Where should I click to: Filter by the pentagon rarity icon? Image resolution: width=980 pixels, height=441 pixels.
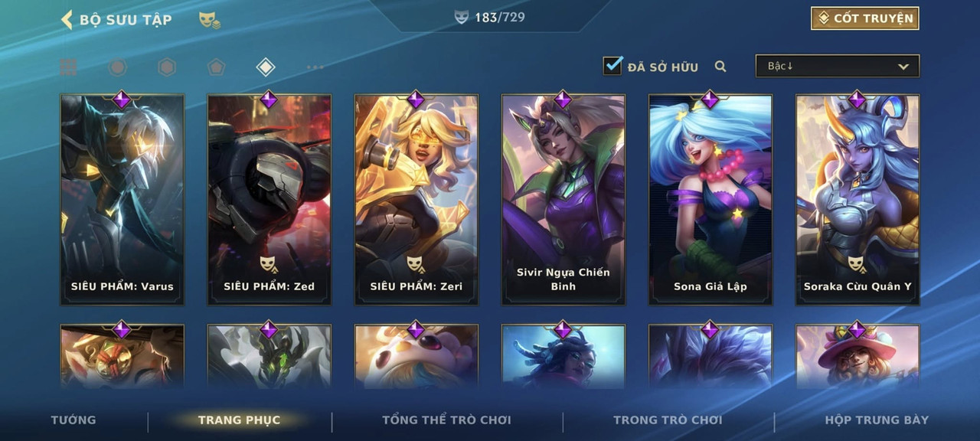point(216,67)
